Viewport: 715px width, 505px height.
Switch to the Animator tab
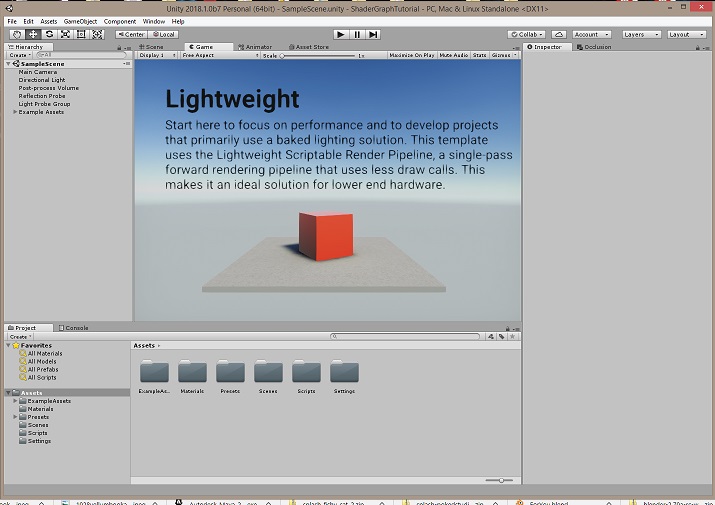tap(255, 47)
